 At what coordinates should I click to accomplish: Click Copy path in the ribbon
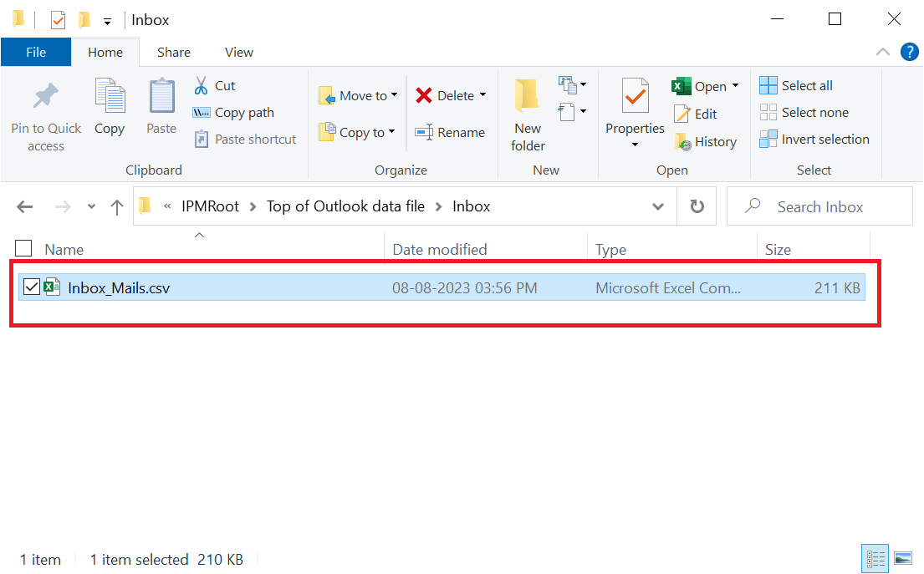233,113
